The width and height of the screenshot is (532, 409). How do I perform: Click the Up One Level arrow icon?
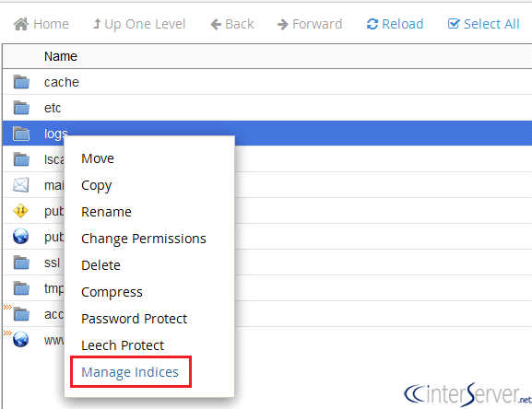97,24
